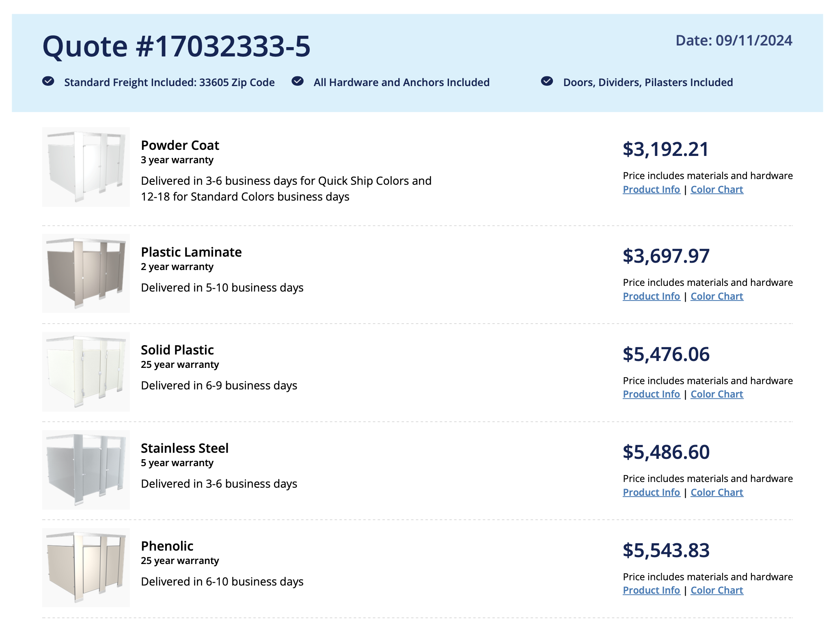The image size is (833, 644).
Task: Click the Quote #17032333-5 heading
Action: (x=177, y=46)
